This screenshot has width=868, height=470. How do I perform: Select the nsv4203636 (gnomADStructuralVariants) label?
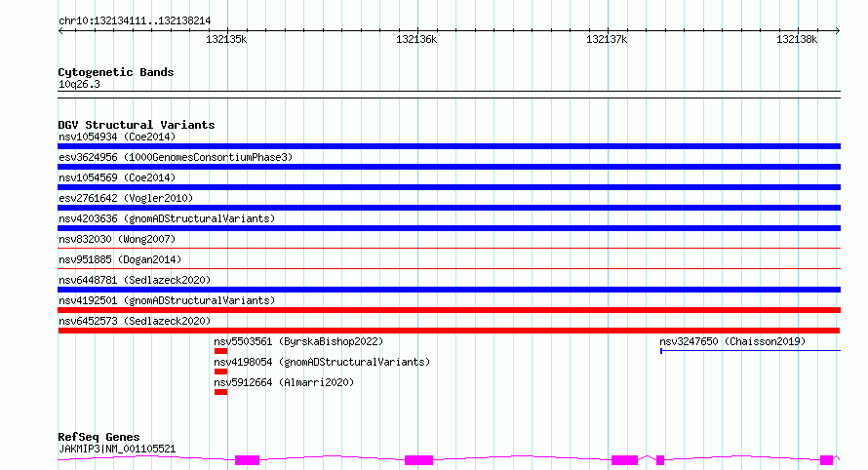click(x=167, y=218)
